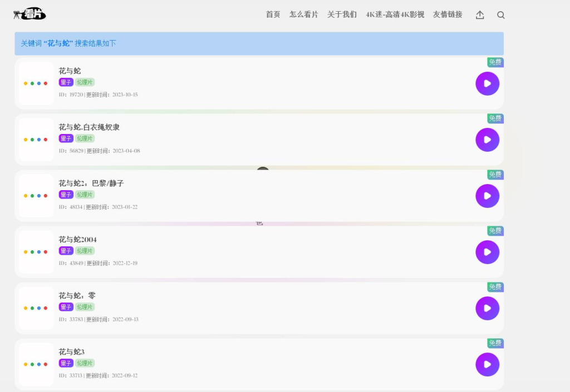The height and width of the screenshot is (392, 570).
Task: Click 免费 badge on 花与蛇2：巴黎/静子 card
Action: pos(495,175)
